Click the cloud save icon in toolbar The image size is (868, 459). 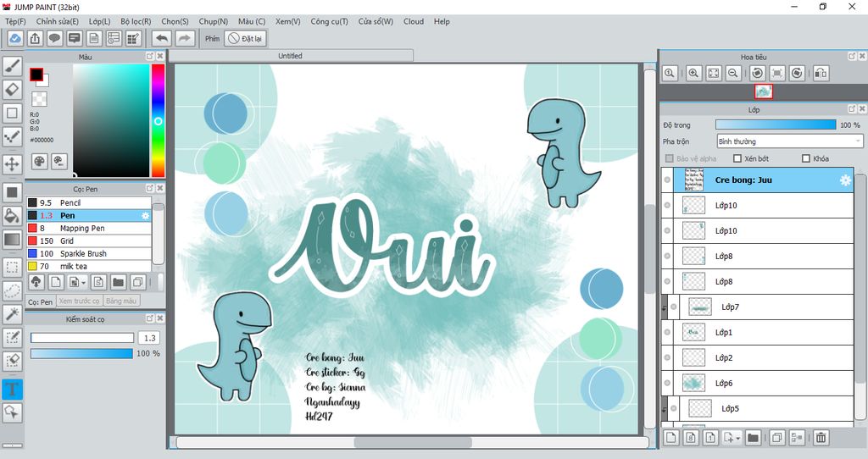15,38
